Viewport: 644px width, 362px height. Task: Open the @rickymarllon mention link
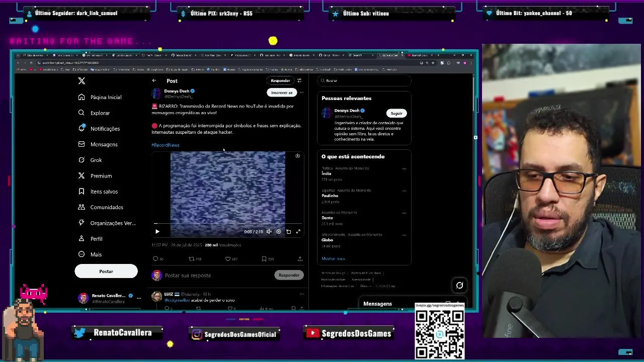[177, 300]
